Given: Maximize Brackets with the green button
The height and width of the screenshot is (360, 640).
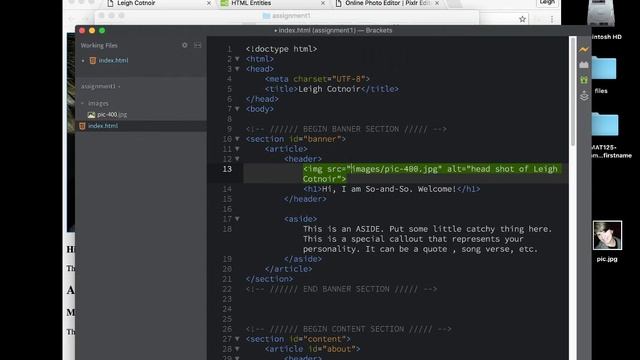Looking at the screenshot, I should [x=102, y=31].
